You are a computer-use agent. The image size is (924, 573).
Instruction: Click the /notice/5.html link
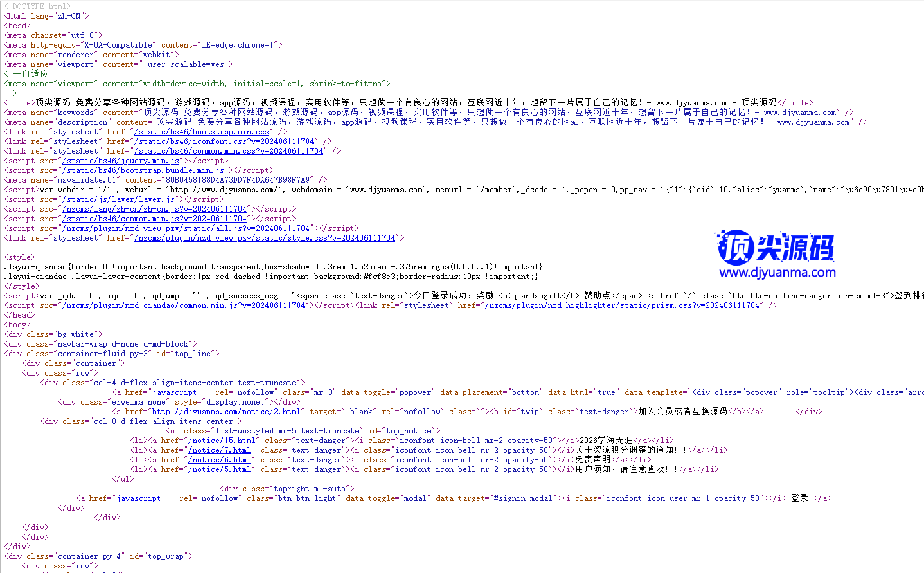(219, 469)
